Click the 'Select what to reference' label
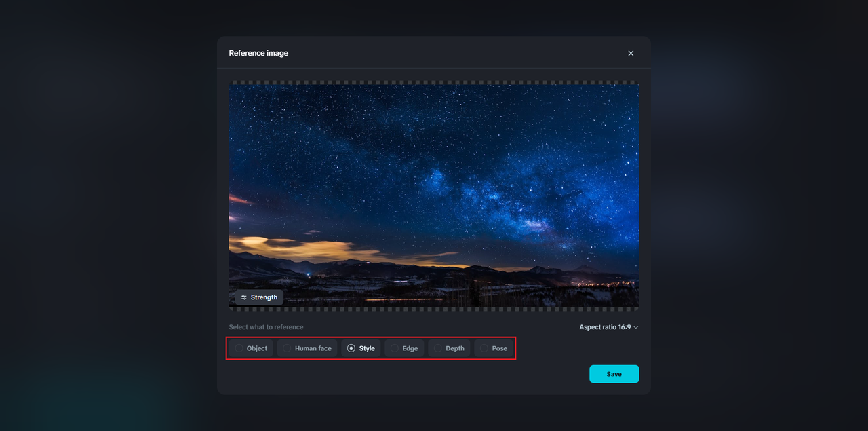This screenshot has height=431, width=868. click(x=266, y=327)
